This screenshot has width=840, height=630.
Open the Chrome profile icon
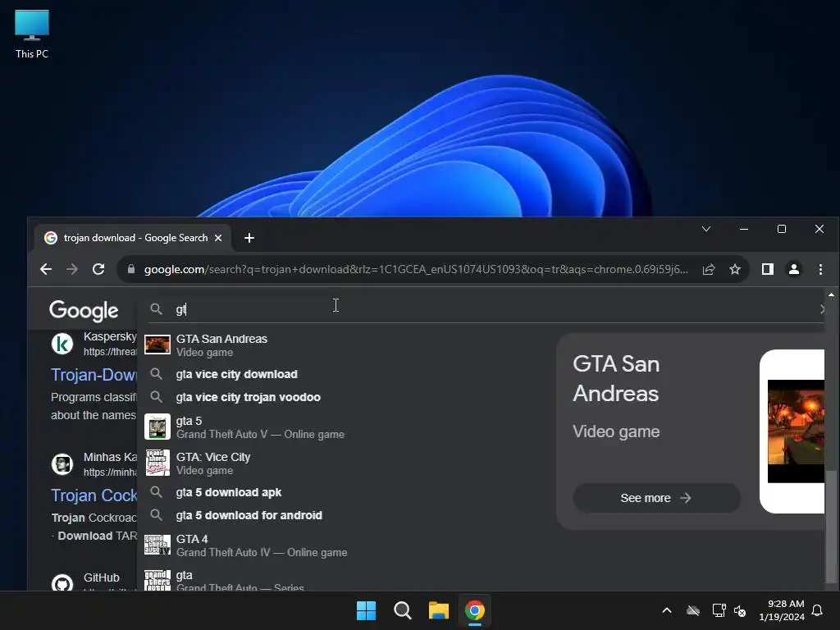click(794, 269)
